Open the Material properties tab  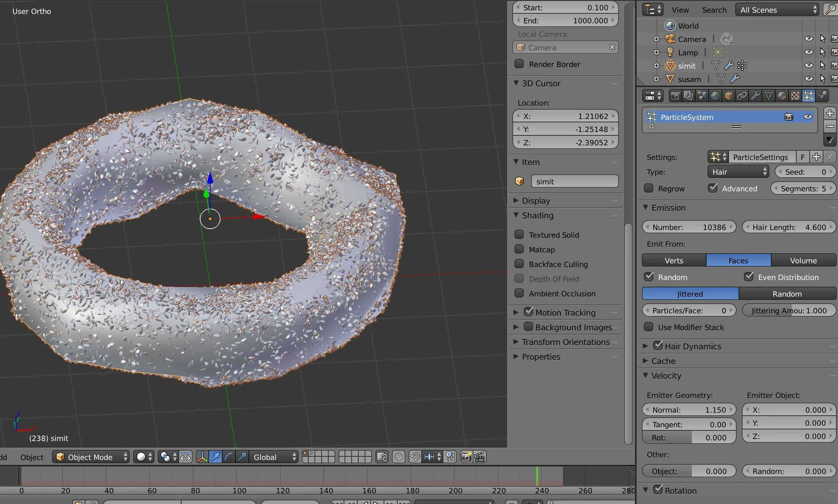(782, 95)
